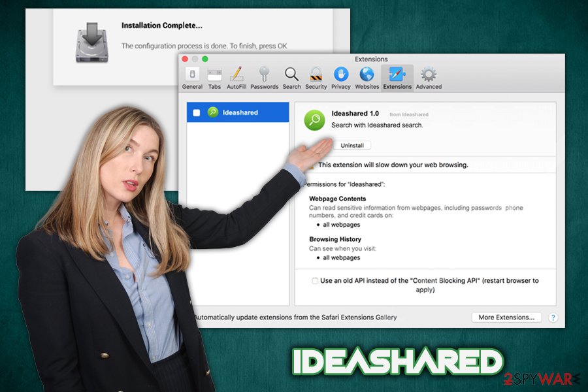Open the Search preferences pane
588x392 pixels.
pyautogui.click(x=291, y=78)
